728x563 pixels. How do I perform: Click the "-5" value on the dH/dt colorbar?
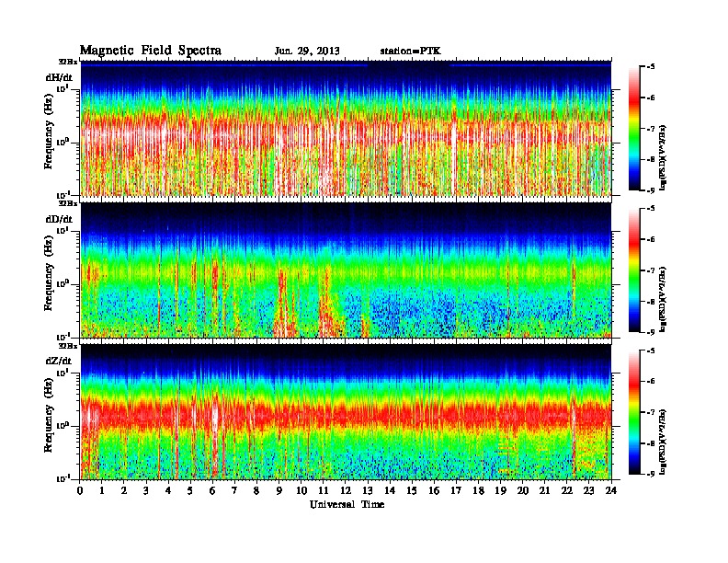click(x=651, y=67)
